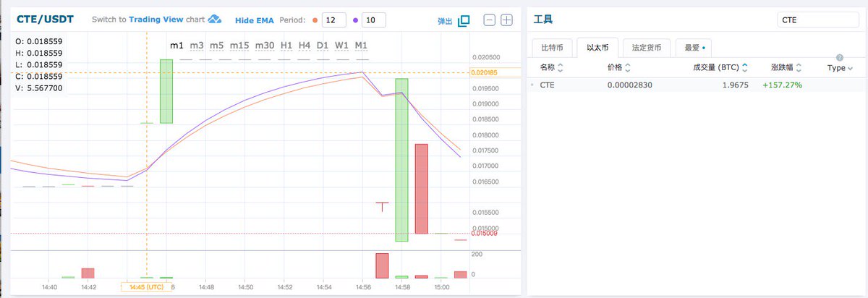Click the red volume bar near 14:57
Screen dimensions: 868x298
382,265
